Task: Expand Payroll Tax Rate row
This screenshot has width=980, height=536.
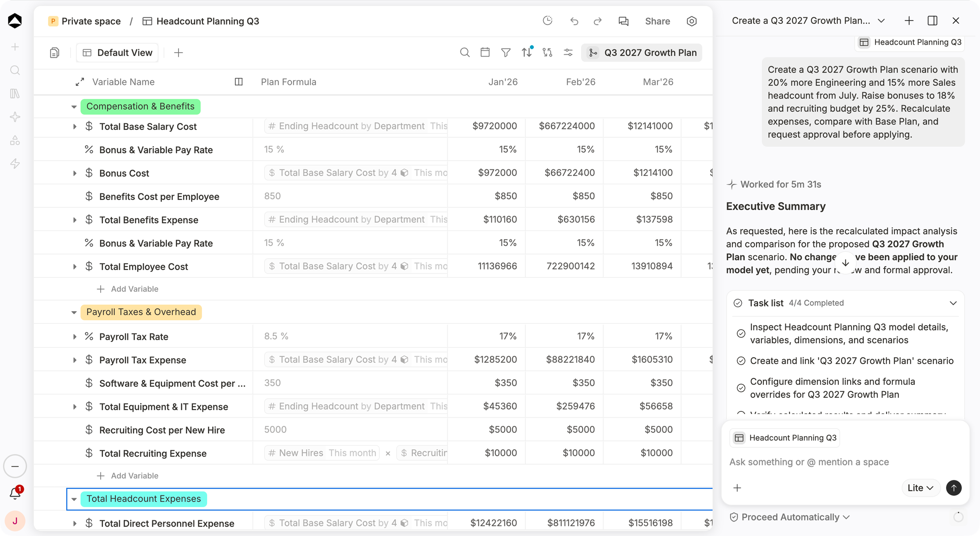Action: pos(75,337)
